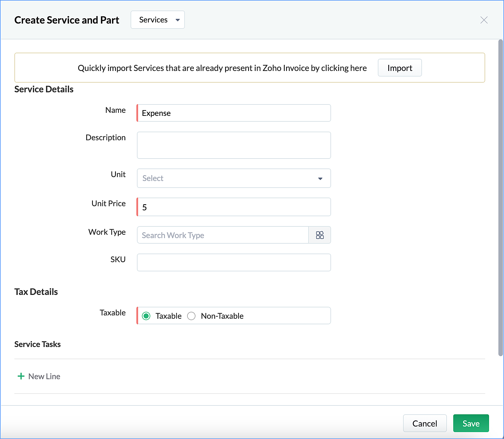Click the Unit dropdown arrow
Viewport: 504px width, 439px height.
pos(320,178)
